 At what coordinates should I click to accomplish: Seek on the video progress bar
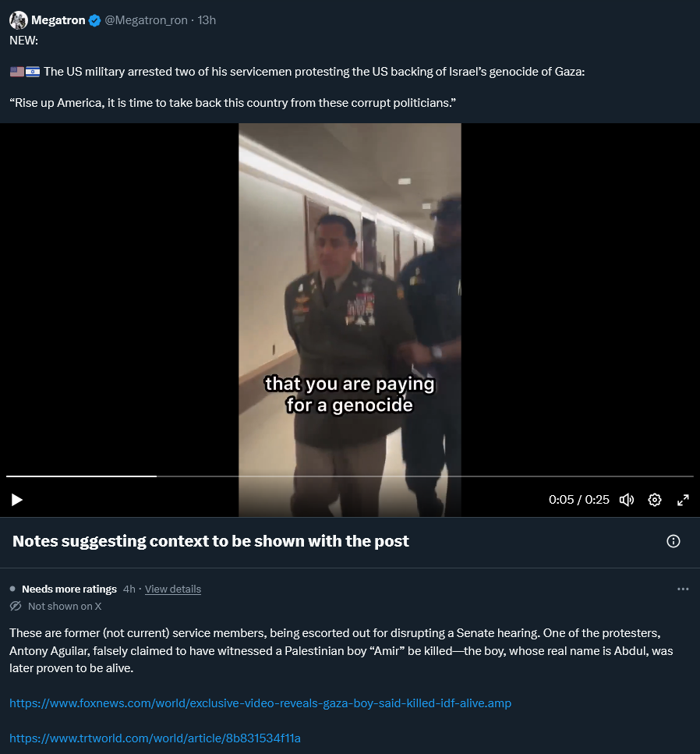click(x=349, y=476)
